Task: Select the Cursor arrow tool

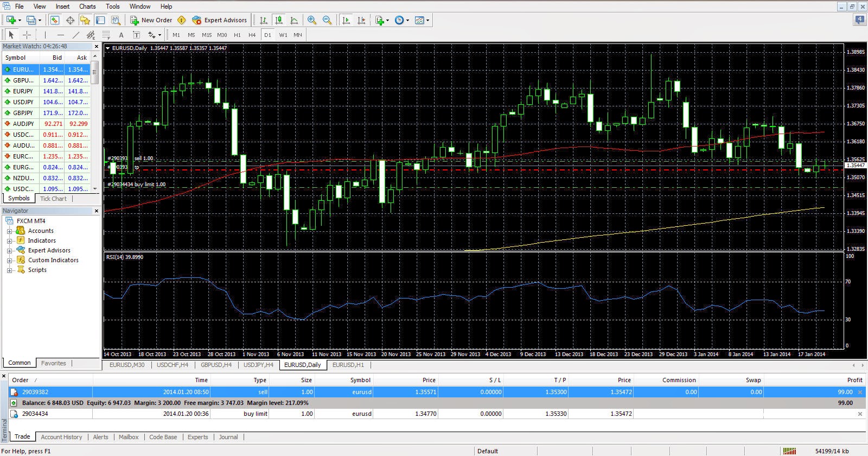Action: pyautogui.click(x=11, y=35)
